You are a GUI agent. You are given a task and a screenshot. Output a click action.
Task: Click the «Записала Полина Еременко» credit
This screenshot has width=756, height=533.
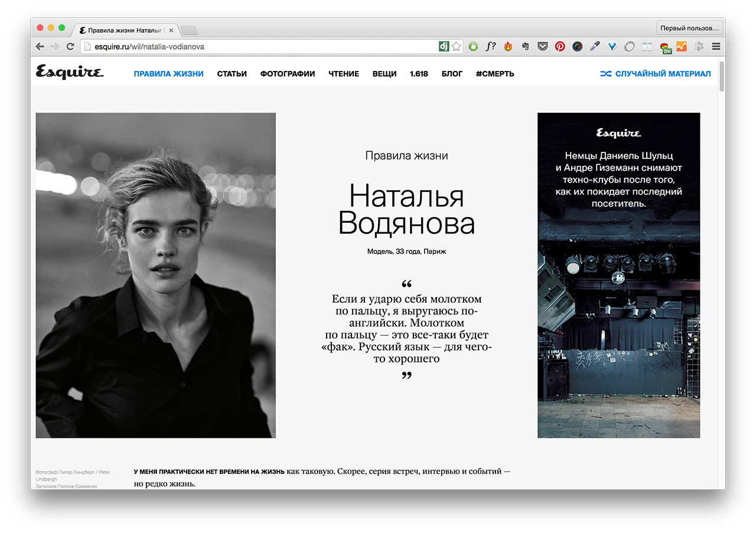66,486
